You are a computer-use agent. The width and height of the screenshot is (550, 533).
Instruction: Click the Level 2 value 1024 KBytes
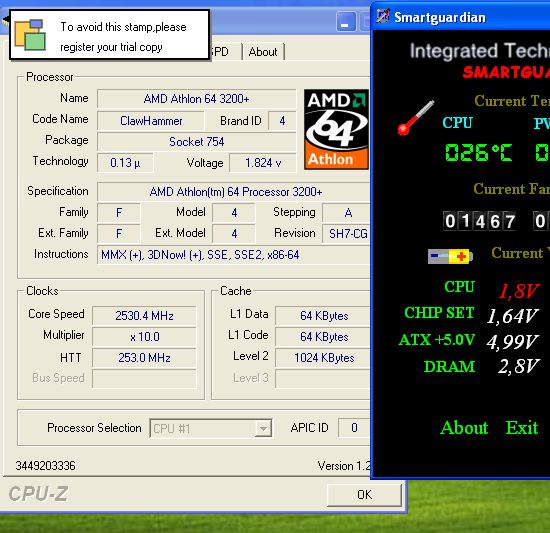(x=323, y=358)
